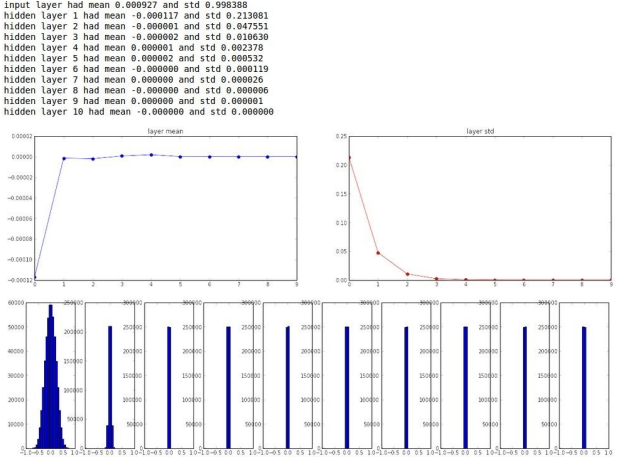The width and height of the screenshot is (625, 461).
Task: Click 'hidden layer 1 had mean -0.000117' line
Action: 136,16
